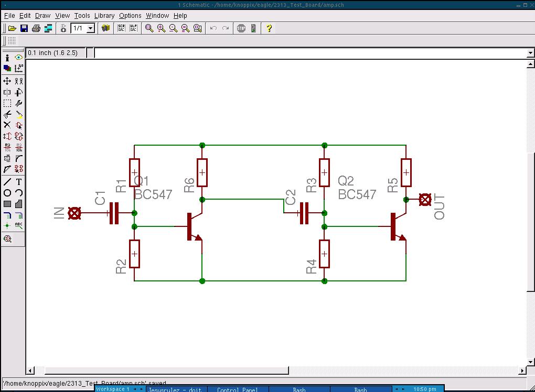Viewport: 535px width, 392px height.
Task: Select the Split tool
Action: coord(7,169)
